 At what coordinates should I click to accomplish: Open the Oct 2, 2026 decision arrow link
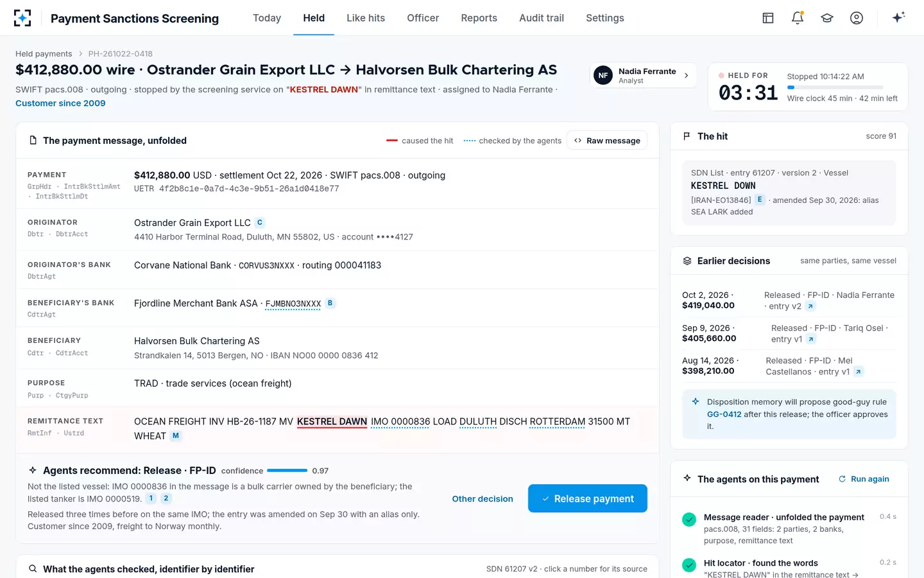pyautogui.click(x=810, y=306)
